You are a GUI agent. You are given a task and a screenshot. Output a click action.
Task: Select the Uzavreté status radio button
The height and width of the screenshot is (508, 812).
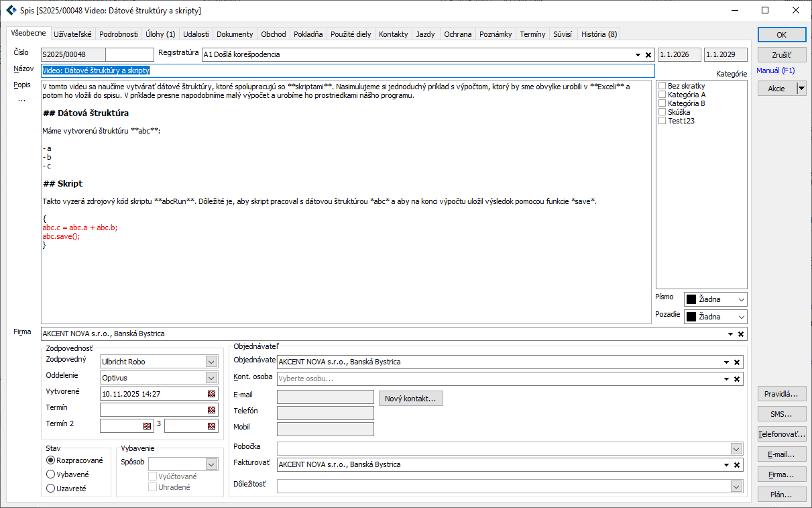[x=50, y=489]
